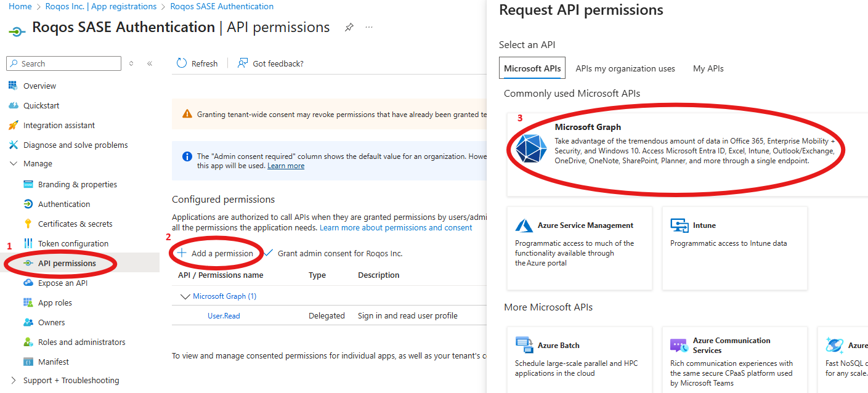The height and width of the screenshot is (393, 868).
Task: Click the Diagnose and solve problems wrench icon
Action: coord(13,145)
